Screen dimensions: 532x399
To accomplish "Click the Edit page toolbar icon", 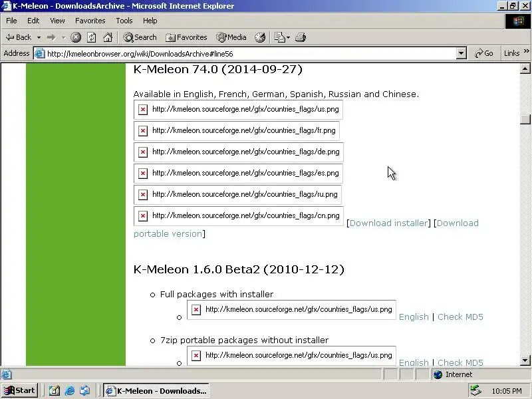I will click(x=279, y=37).
